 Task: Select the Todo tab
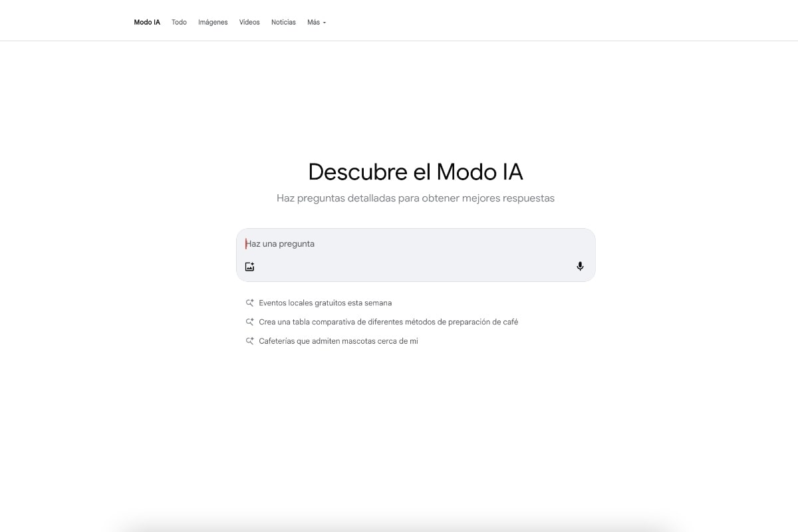click(x=179, y=22)
